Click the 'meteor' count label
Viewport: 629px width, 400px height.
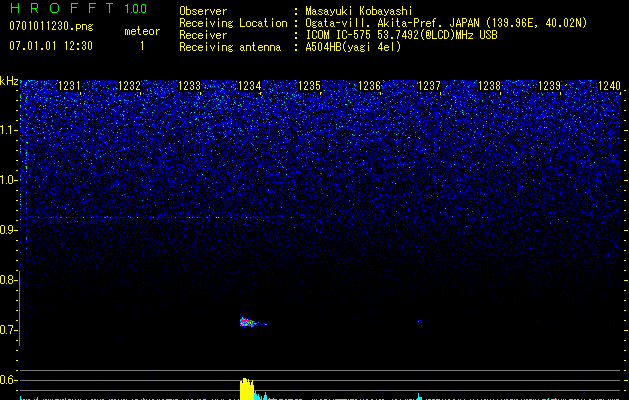pos(142,31)
